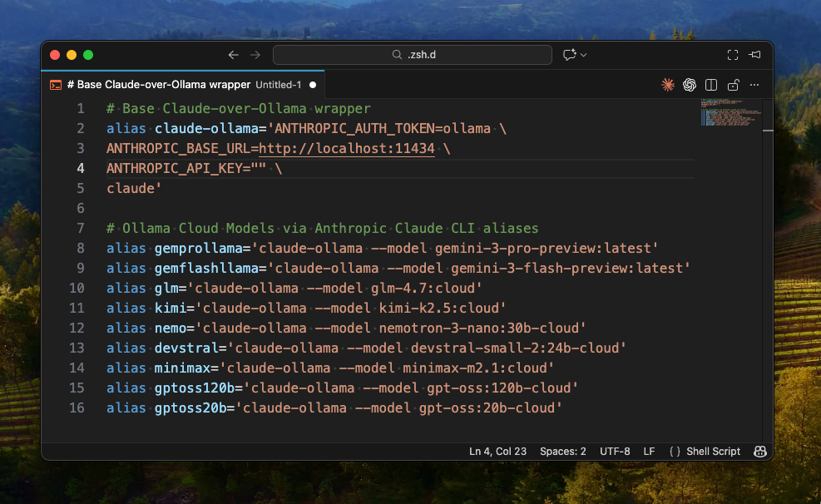Click the word claude' on line 5
This screenshot has height=504, width=821.
pyautogui.click(x=134, y=189)
